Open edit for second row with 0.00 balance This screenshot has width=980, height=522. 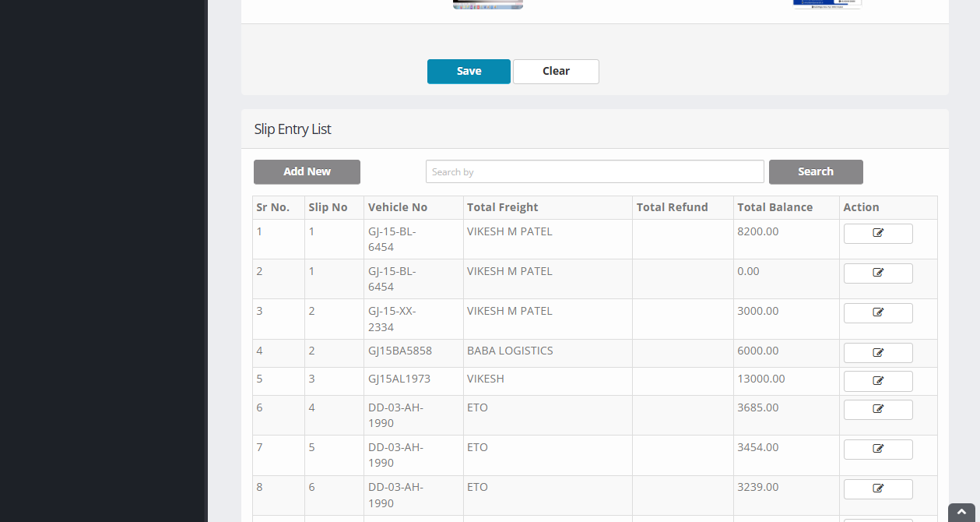877,273
